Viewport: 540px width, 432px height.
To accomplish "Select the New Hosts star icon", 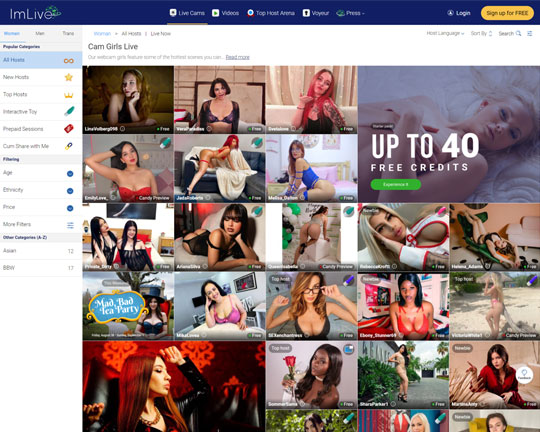I will pyautogui.click(x=69, y=77).
